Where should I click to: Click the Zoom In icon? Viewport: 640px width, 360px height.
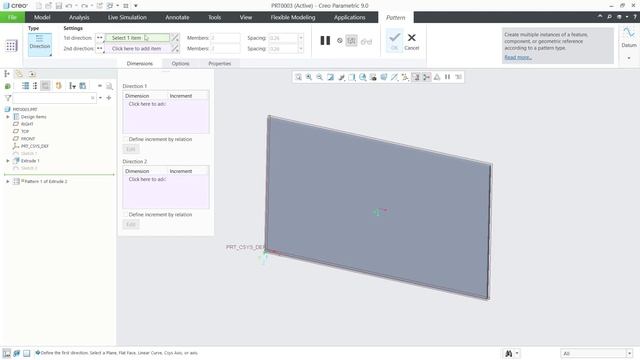point(309,77)
